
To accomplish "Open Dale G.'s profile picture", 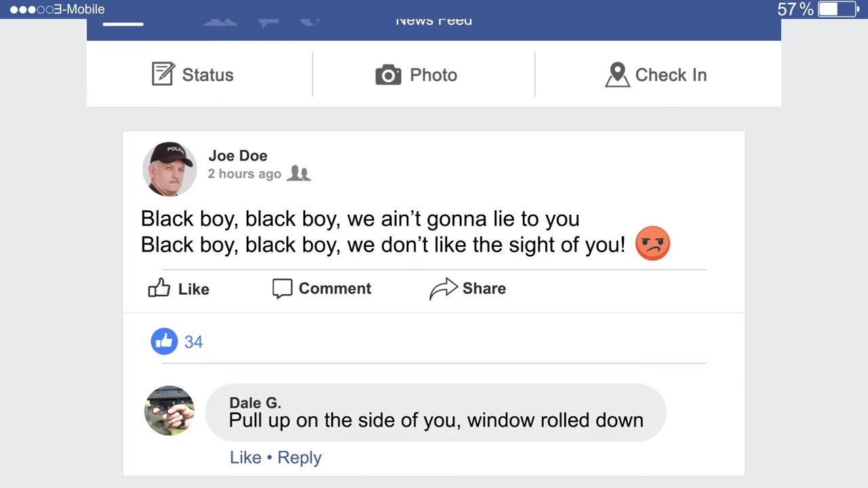I will point(170,411).
